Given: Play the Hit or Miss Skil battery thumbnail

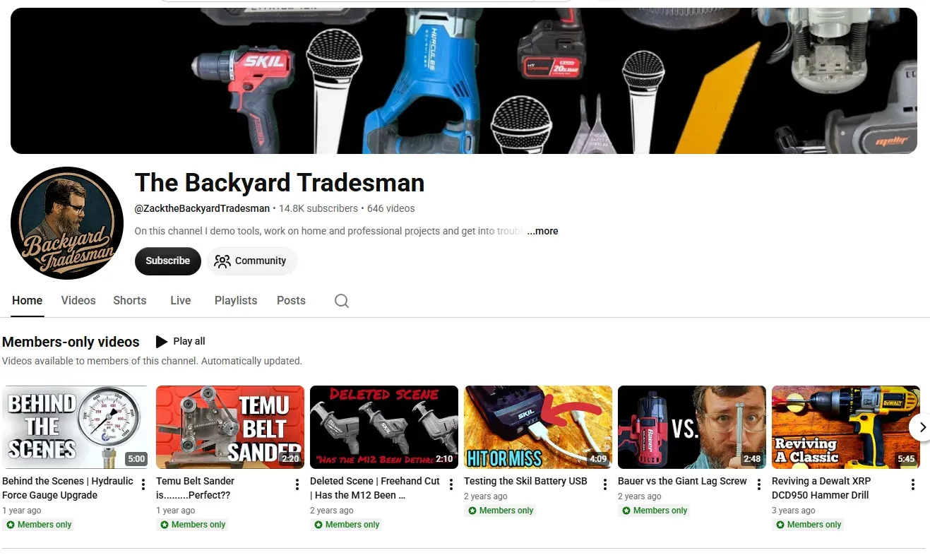Looking at the screenshot, I should pyautogui.click(x=538, y=427).
